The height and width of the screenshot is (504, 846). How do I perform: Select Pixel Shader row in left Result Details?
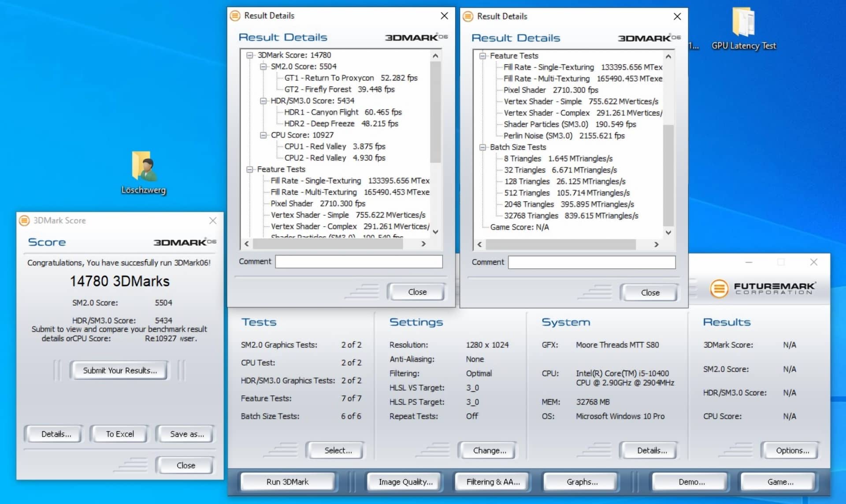pos(318,204)
